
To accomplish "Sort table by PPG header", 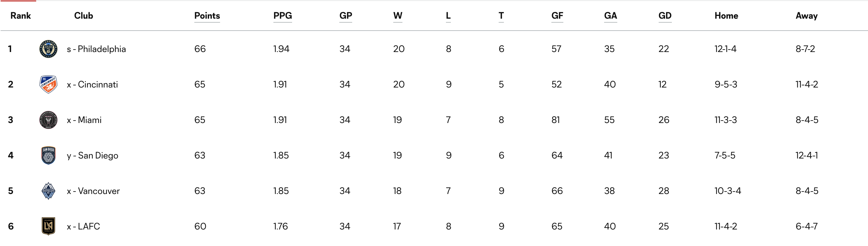I will (282, 16).
